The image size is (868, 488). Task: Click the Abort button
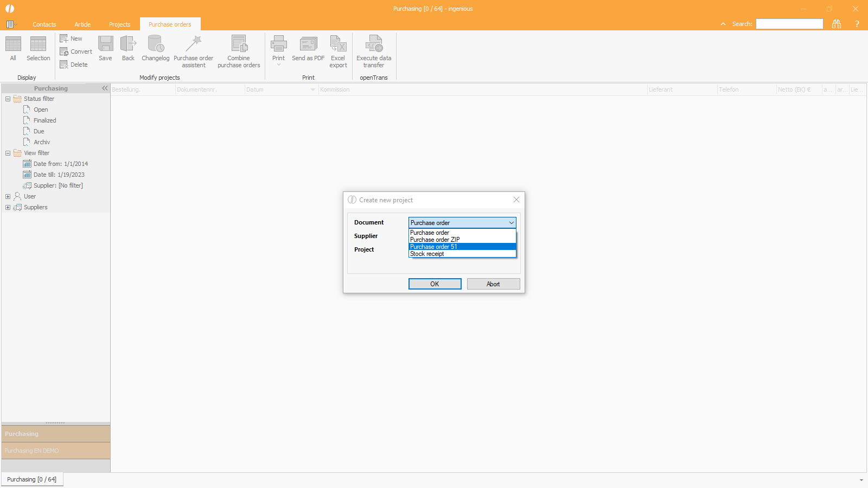coord(493,284)
